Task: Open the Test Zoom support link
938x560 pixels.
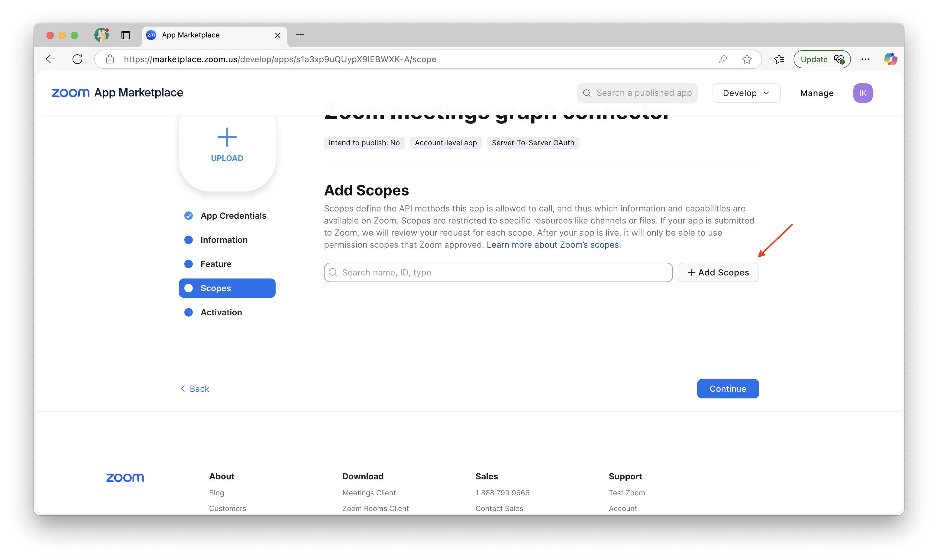Action: [x=626, y=492]
